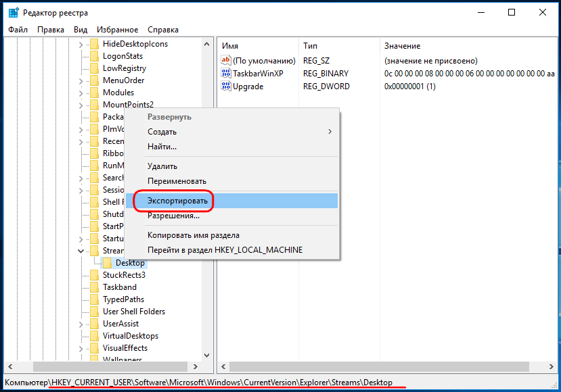561x392 pixels.
Task: Select the TaskbarWinXP value name
Action: point(258,74)
